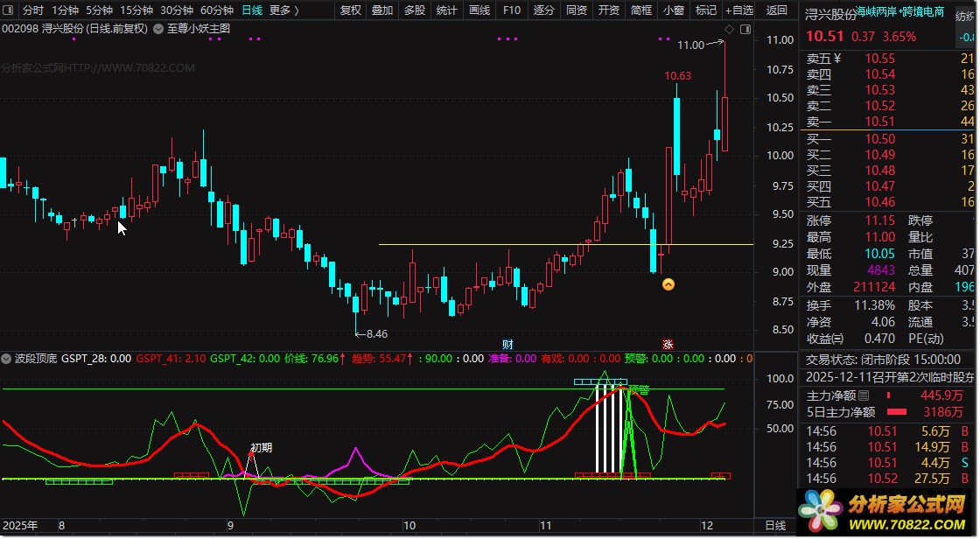Click the +自选 add to watchlist button
Viewport: 980px width, 539px height.
click(739, 10)
